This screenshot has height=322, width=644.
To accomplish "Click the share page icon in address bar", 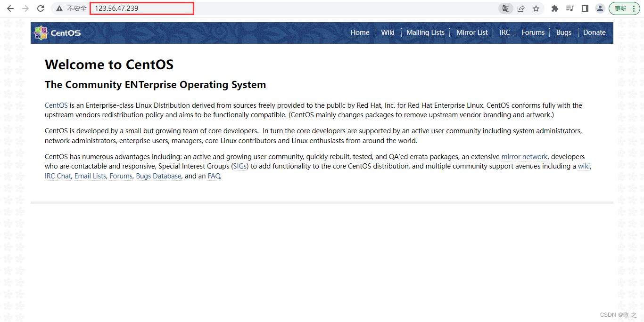I will tap(521, 8).
